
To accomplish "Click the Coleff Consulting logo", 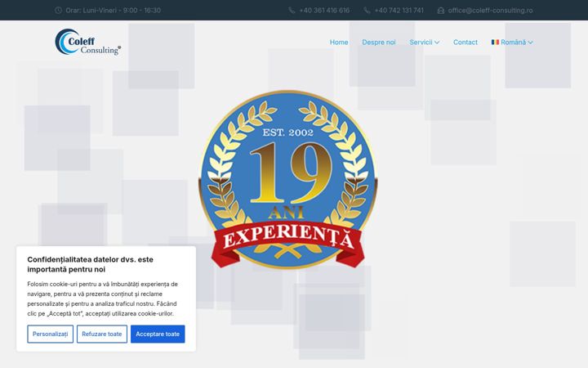I will click(87, 42).
